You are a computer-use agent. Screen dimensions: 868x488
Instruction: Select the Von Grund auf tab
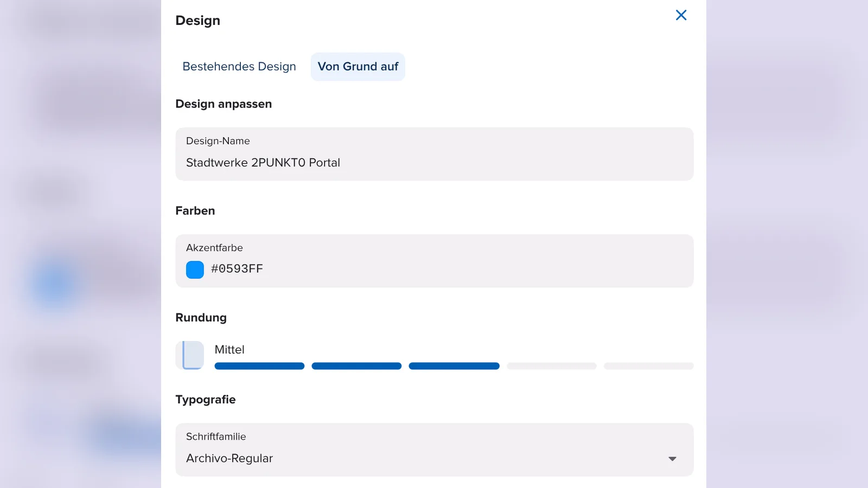(358, 67)
